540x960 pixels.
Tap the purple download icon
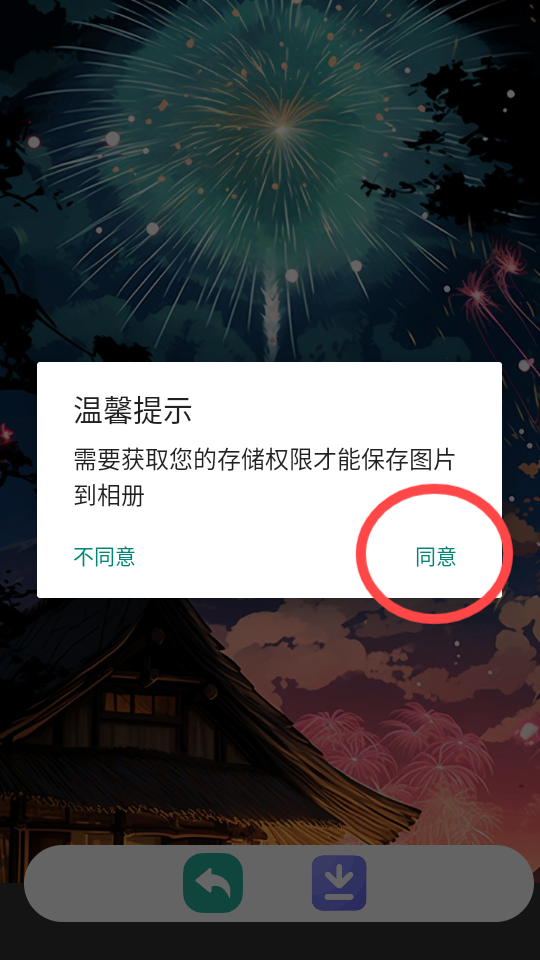[x=339, y=883]
